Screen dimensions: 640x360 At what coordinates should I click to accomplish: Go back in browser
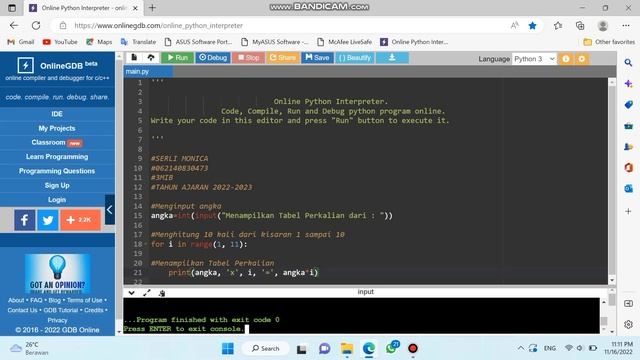click(x=14, y=25)
